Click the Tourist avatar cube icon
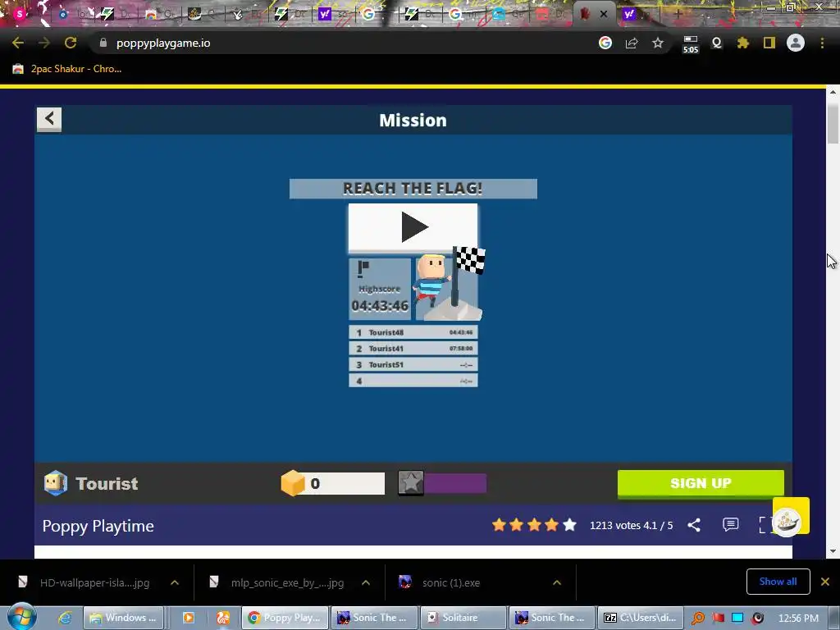 56,483
